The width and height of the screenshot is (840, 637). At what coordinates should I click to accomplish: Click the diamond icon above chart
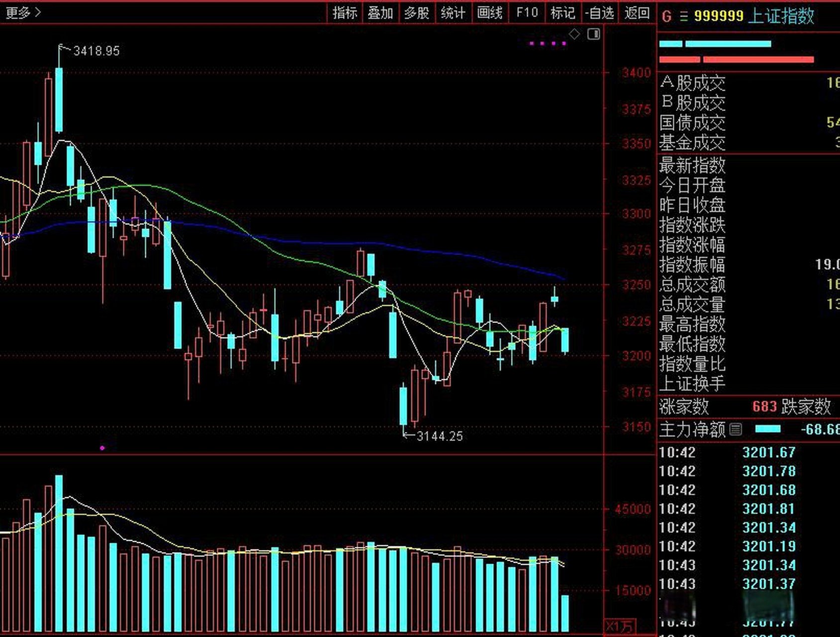click(x=574, y=34)
